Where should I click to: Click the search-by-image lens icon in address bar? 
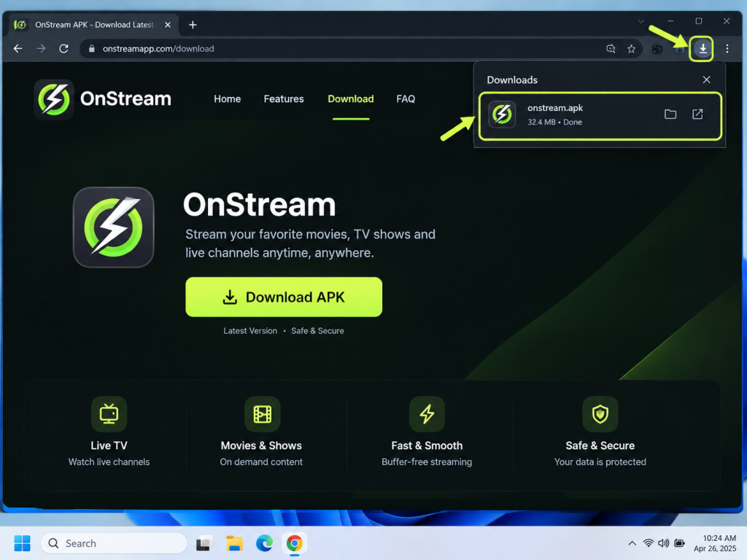pyautogui.click(x=611, y=49)
